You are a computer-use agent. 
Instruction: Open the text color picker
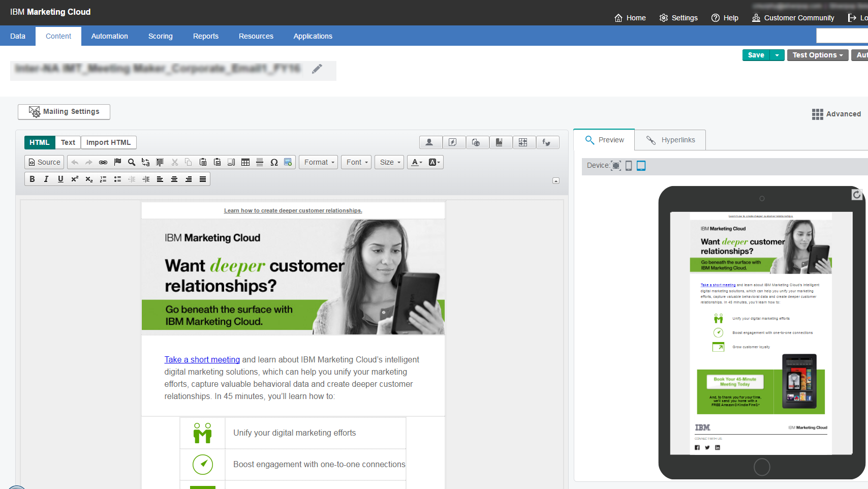coord(416,162)
